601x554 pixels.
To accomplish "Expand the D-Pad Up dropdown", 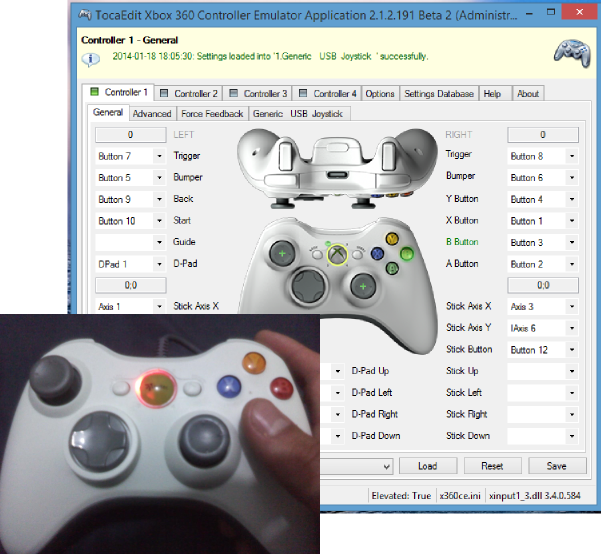I will 338,371.
